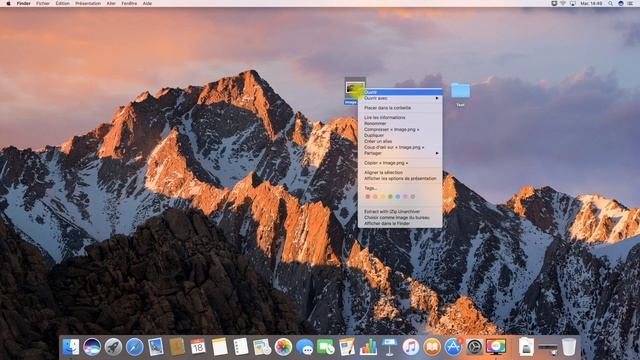Open Calendar icon showing 18

pos(198,347)
